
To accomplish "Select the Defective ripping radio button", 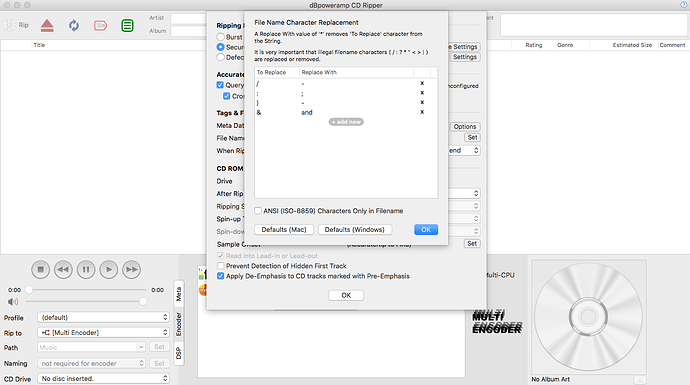I will [220, 57].
